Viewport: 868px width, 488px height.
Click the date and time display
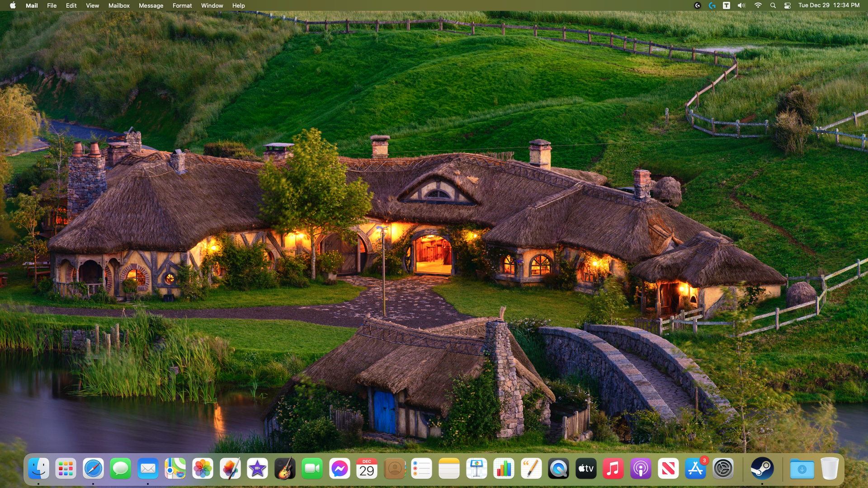point(829,5)
